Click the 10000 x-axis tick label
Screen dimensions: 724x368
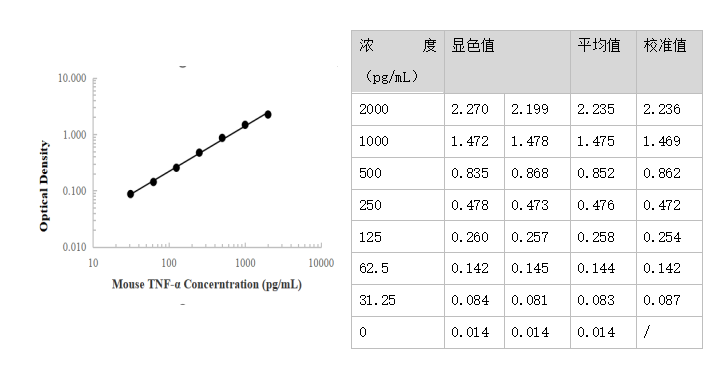pyautogui.click(x=321, y=263)
